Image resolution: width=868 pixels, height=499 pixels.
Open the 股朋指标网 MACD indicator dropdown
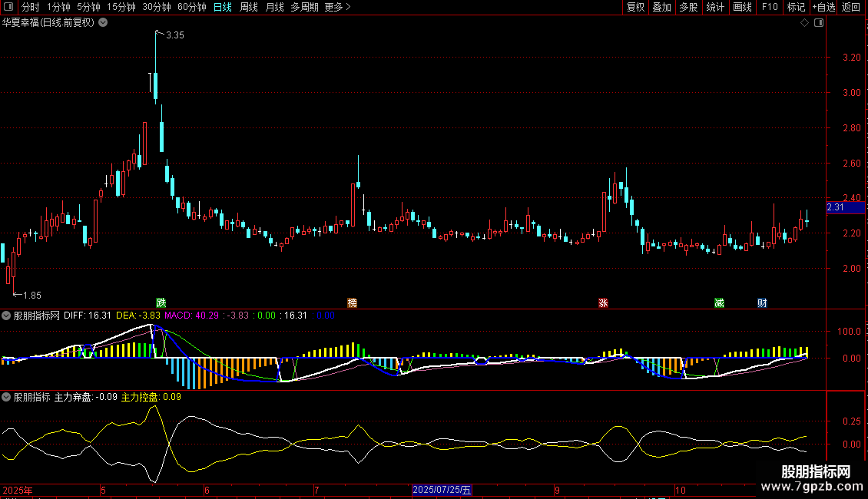pos(6,315)
